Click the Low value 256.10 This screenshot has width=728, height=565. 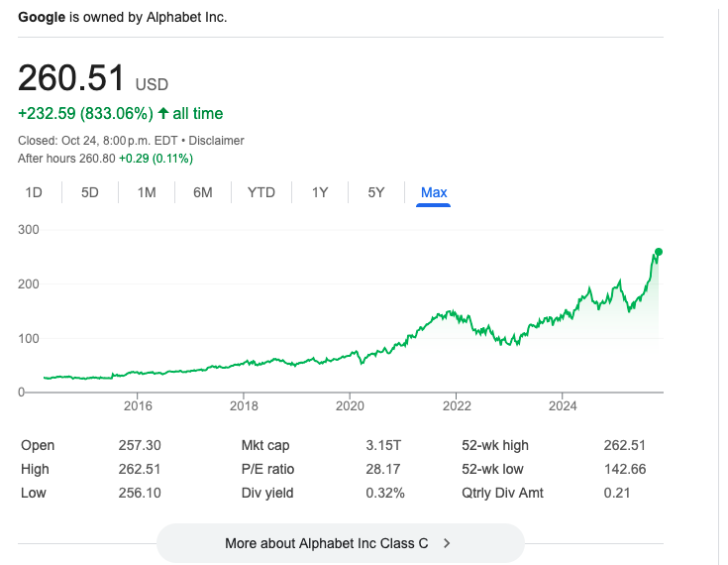pos(140,493)
